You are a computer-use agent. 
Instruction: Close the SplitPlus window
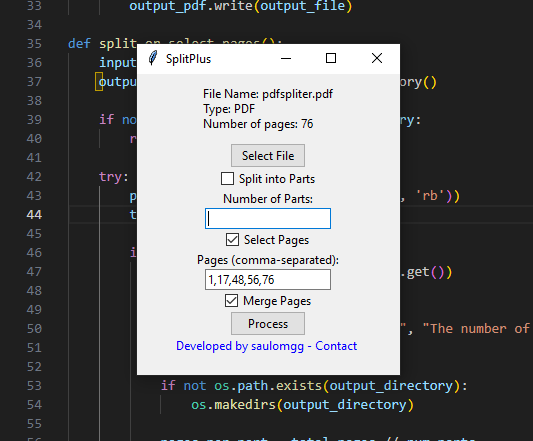point(377,58)
